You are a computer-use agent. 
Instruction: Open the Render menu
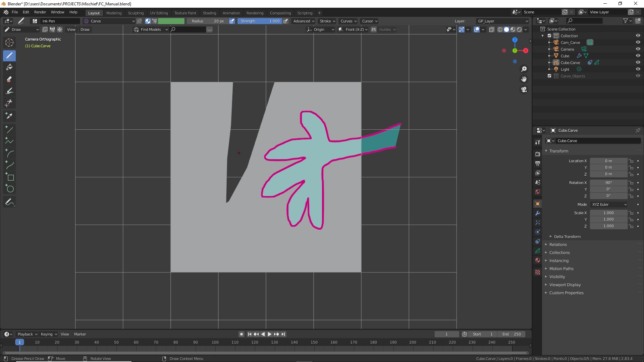[40, 12]
